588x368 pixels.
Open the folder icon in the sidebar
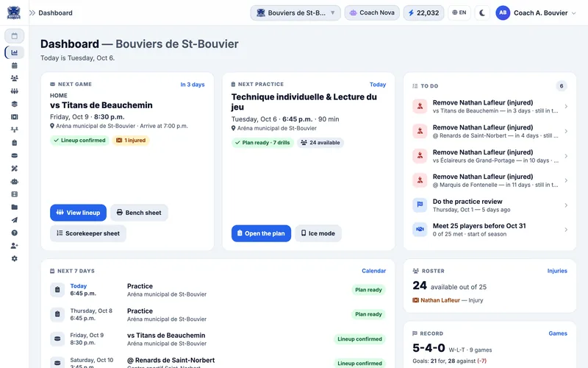click(14, 208)
